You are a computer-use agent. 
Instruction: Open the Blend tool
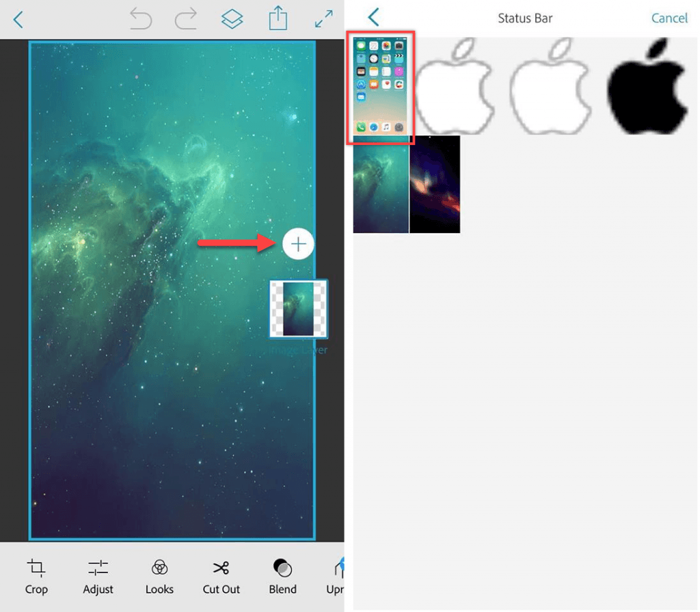click(x=282, y=576)
